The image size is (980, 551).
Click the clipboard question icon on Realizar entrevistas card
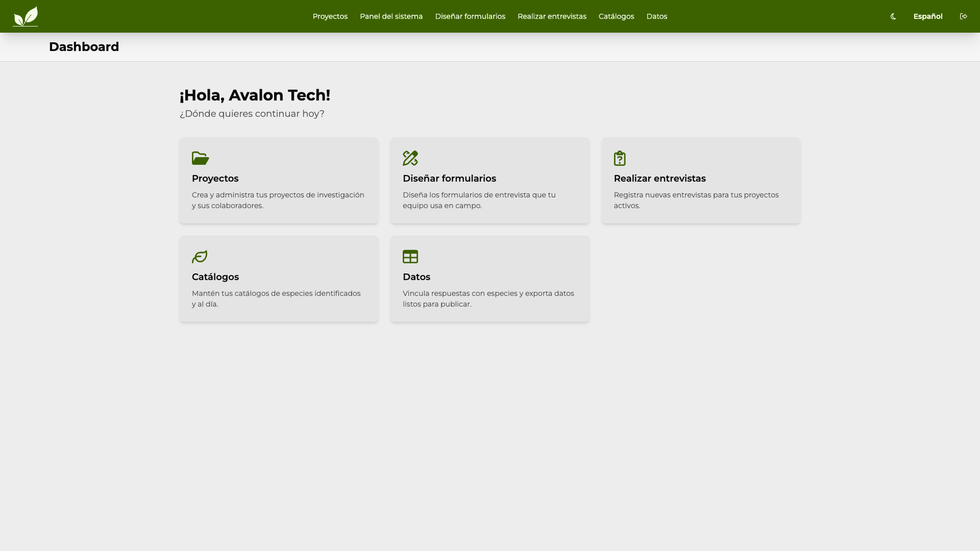tap(620, 158)
